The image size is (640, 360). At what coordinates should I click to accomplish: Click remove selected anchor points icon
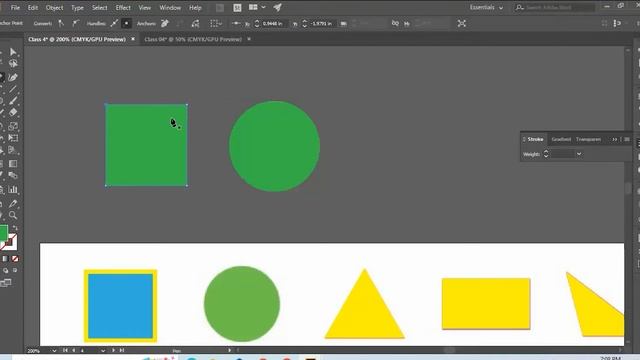(x=164, y=24)
